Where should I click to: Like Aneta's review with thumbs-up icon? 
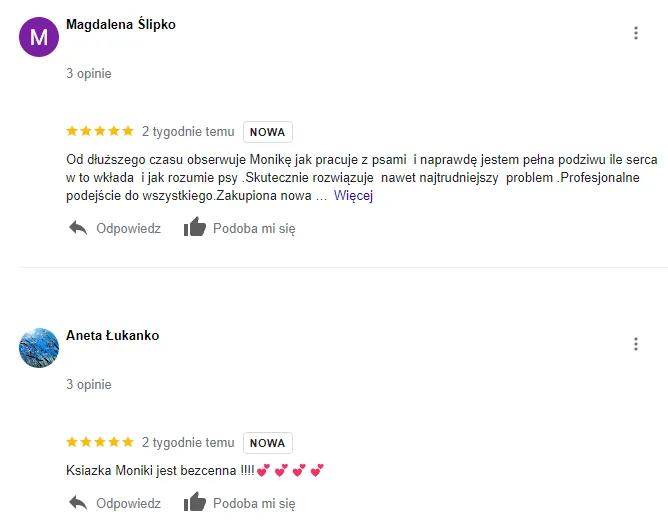(x=195, y=501)
